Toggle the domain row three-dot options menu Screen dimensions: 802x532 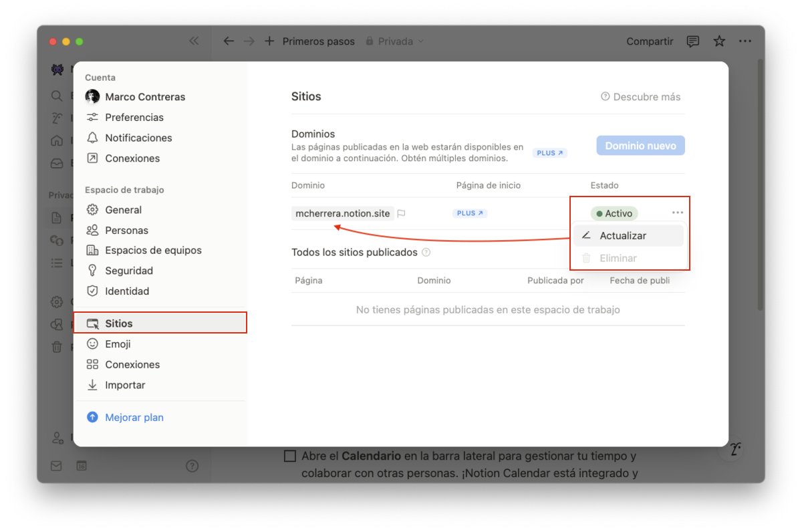pyautogui.click(x=678, y=213)
